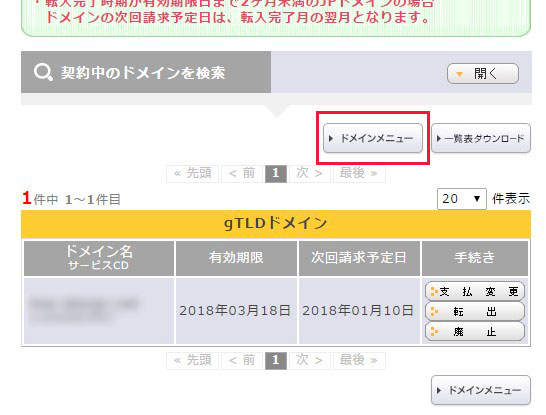The height and width of the screenshot is (415, 546).
Task: Click the orange triangle on 開く
Action: [x=459, y=74]
